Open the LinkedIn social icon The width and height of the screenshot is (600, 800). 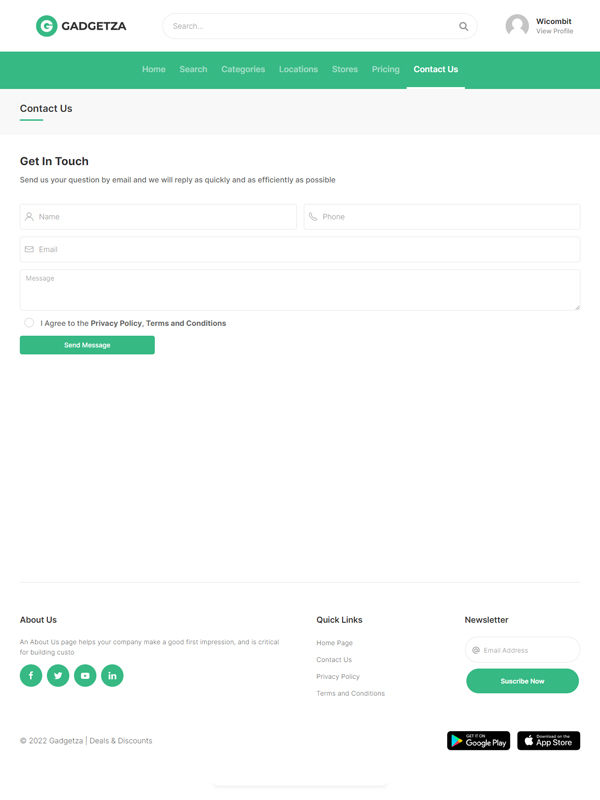(112, 676)
